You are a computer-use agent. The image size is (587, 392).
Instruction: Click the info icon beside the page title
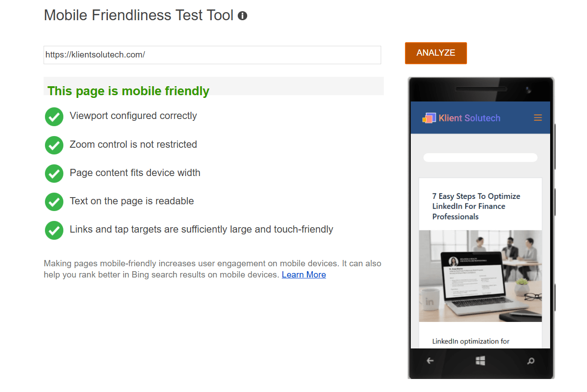pos(242,16)
